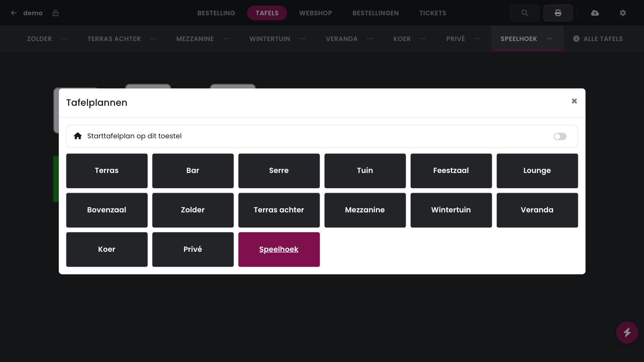Open the Webshop tab

316,13
